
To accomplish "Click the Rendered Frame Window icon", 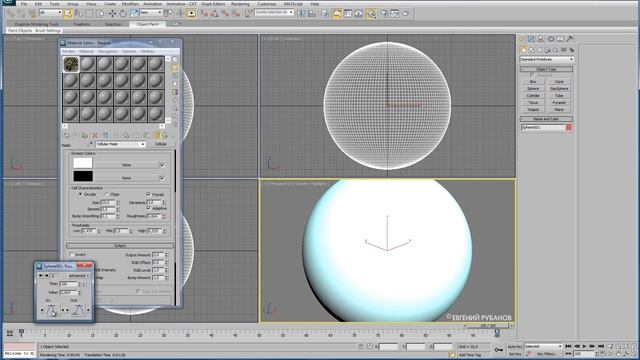I will pos(395,13).
